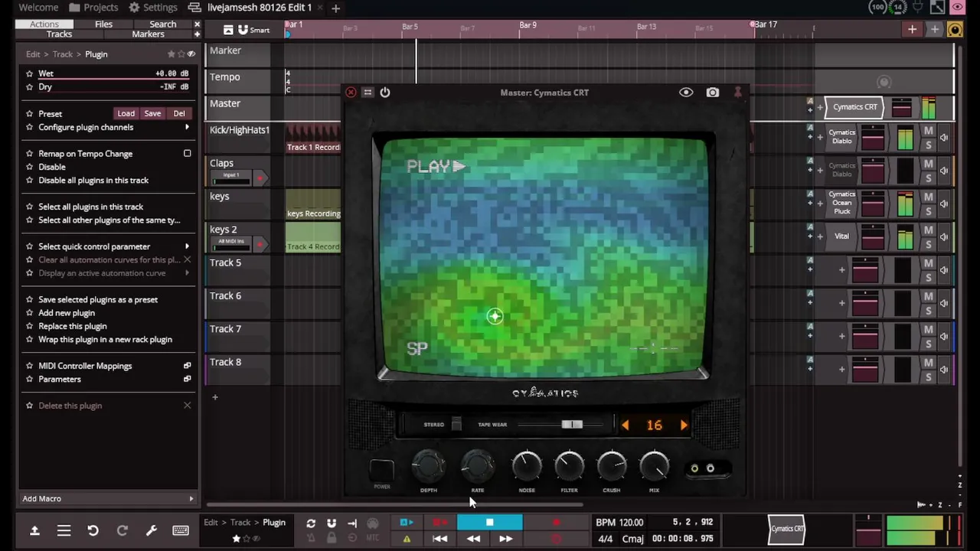Open the 4/4 time signature selector

605,539
